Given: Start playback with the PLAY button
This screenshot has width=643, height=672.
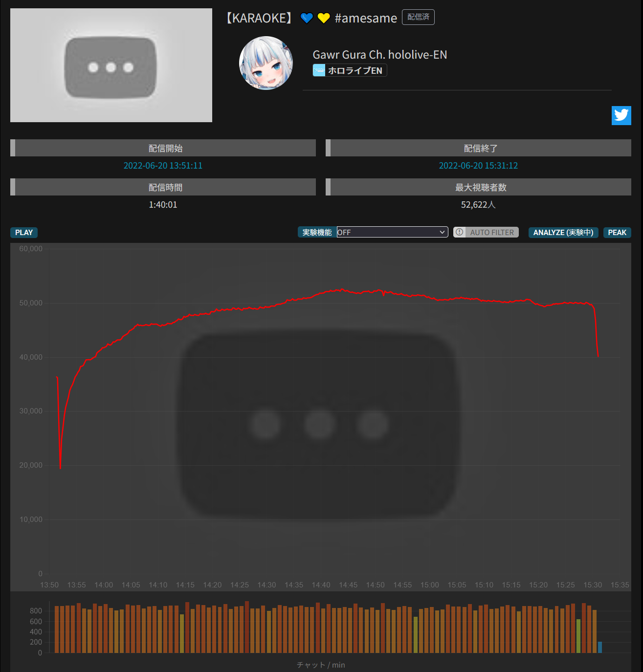Looking at the screenshot, I should click(24, 232).
